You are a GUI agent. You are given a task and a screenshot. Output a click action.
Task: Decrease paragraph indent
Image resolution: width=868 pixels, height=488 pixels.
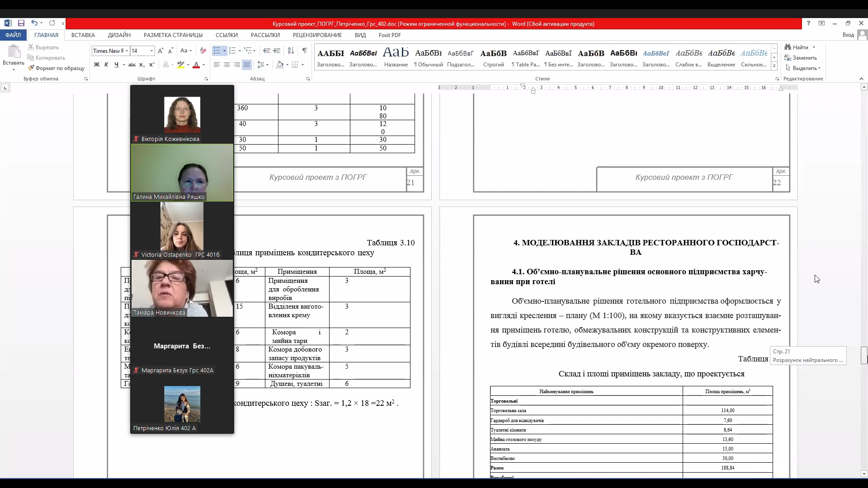[x=267, y=51]
